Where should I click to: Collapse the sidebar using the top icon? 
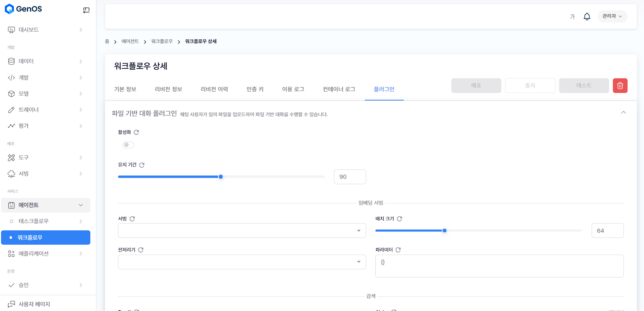(86, 10)
